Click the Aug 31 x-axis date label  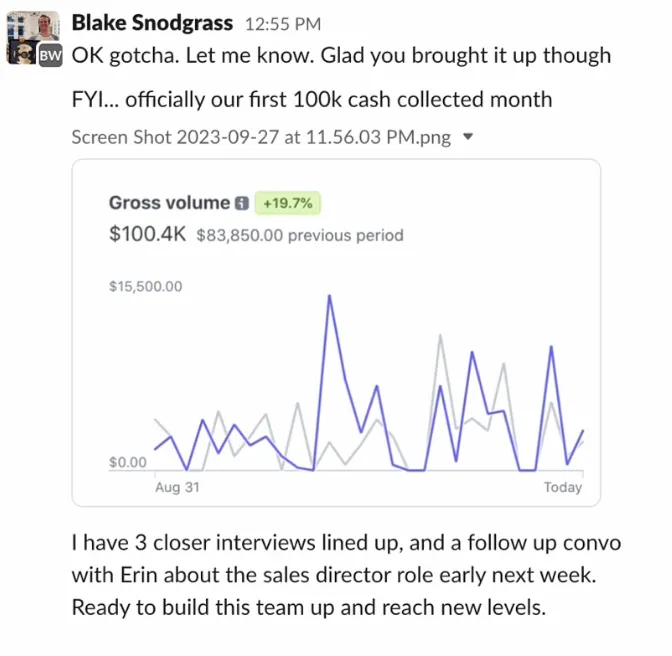177,487
